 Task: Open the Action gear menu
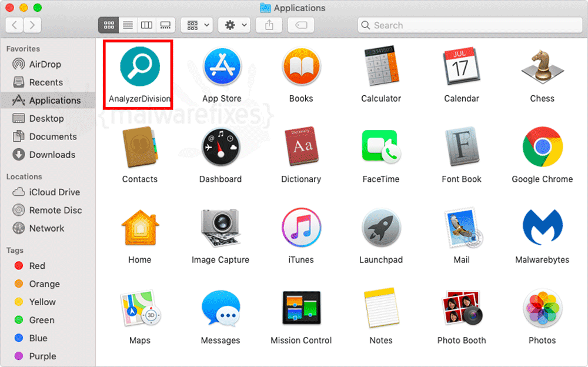pyautogui.click(x=235, y=25)
